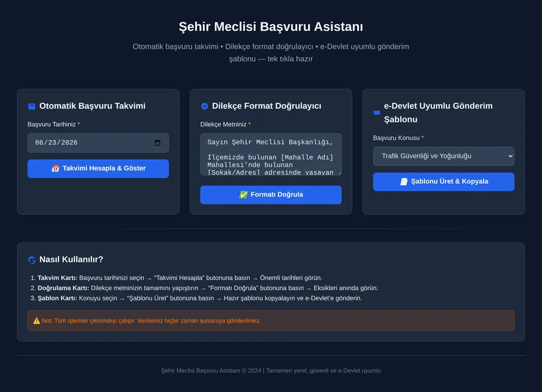Click the note text about offline processing
Screen dimensions: 542x392
click(x=151, y=321)
